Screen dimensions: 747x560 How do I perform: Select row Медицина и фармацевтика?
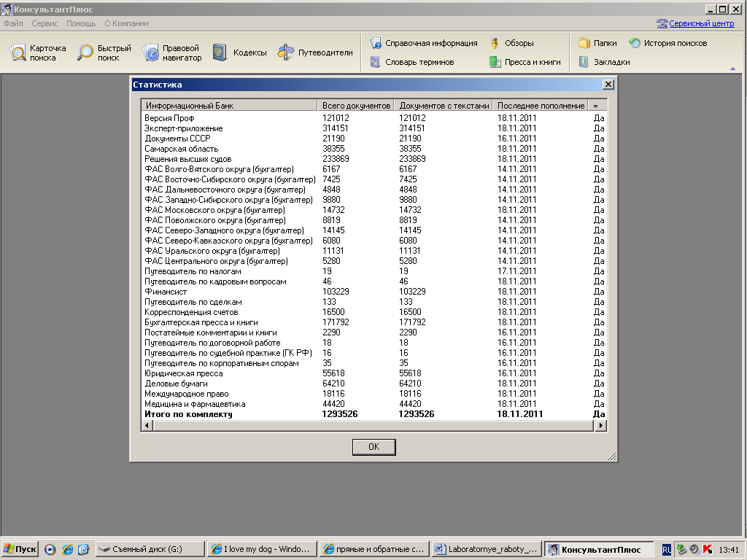point(374,404)
